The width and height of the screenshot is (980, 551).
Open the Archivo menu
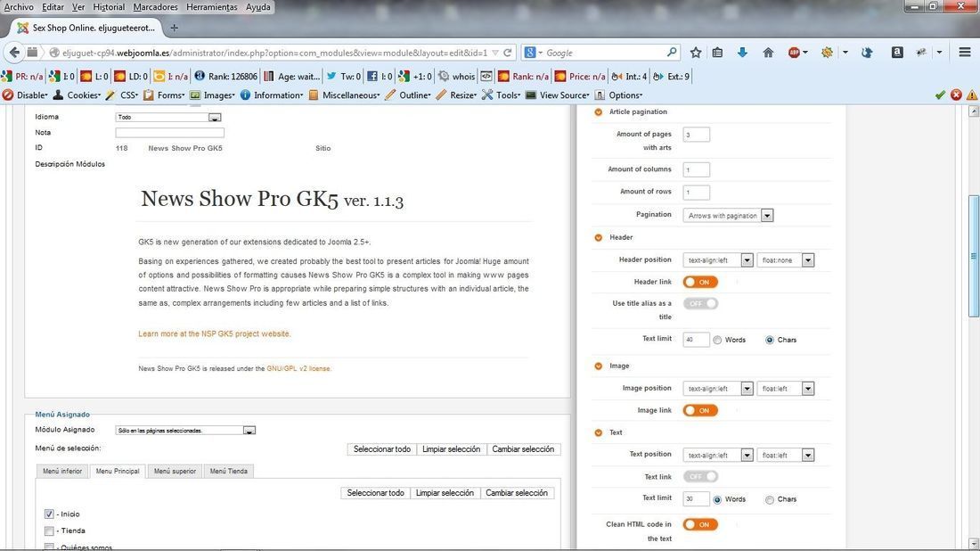point(19,7)
